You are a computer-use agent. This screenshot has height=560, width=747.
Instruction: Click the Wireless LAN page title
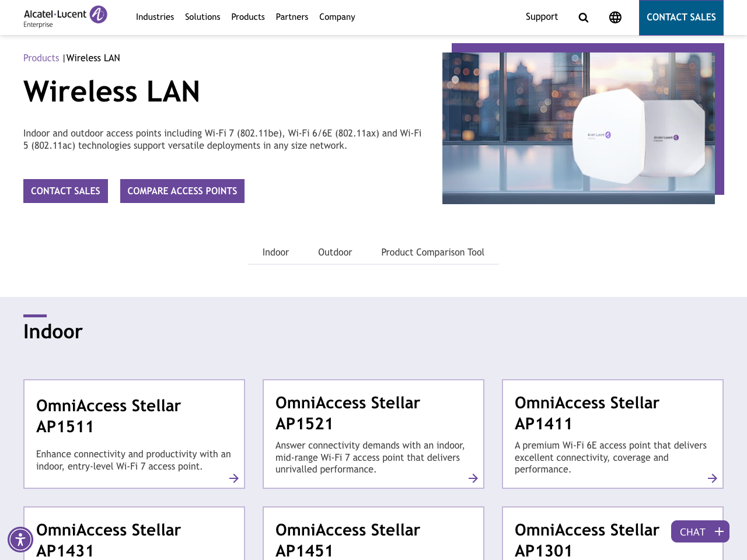tap(111, 92)
